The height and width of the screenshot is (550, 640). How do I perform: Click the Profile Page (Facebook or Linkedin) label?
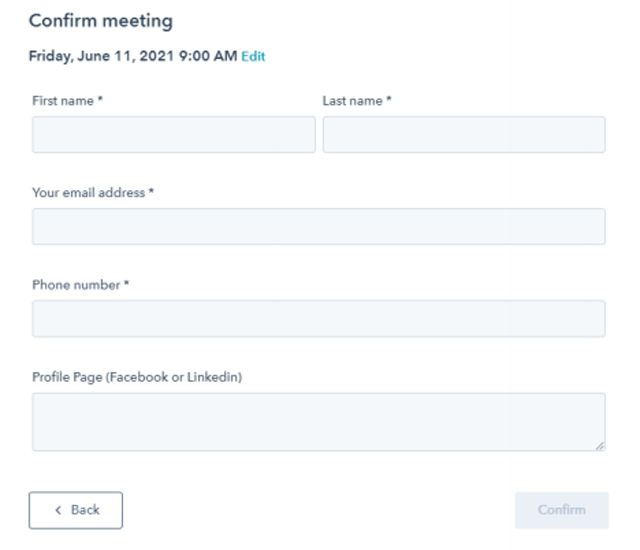pyautogui.click(x=137, y=377)
